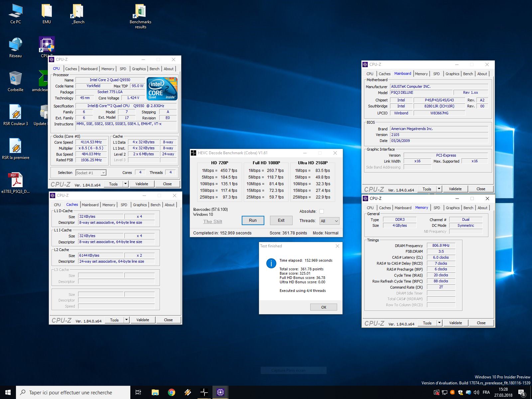
Task: Click Exit in HEVC Decode Benchmark
Action: pyautogui.click(x=281, y=220)
